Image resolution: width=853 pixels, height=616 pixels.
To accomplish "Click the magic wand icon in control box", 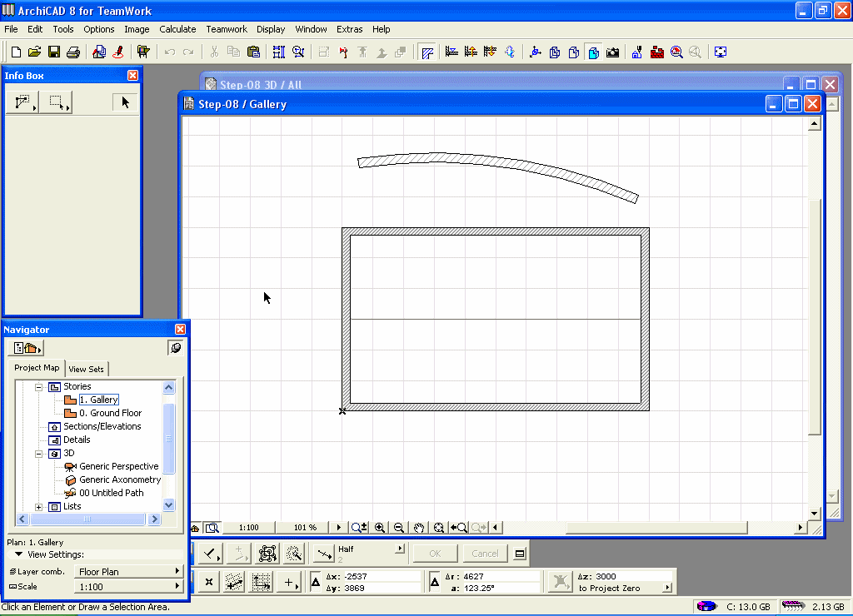I will click(x=293, y=554).
